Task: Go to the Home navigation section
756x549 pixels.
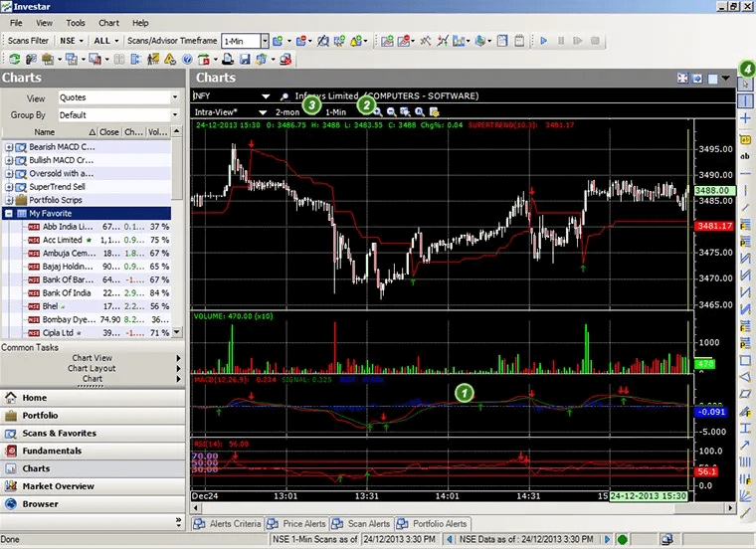Action: [x=93, y=398]
